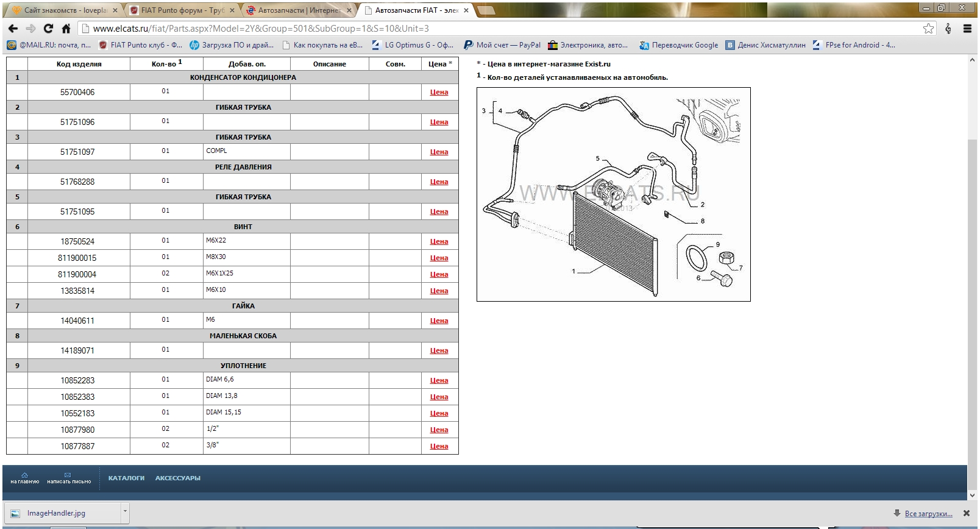Click Цена link for part 14189071
Screen dimensions: 980x529
439,351
